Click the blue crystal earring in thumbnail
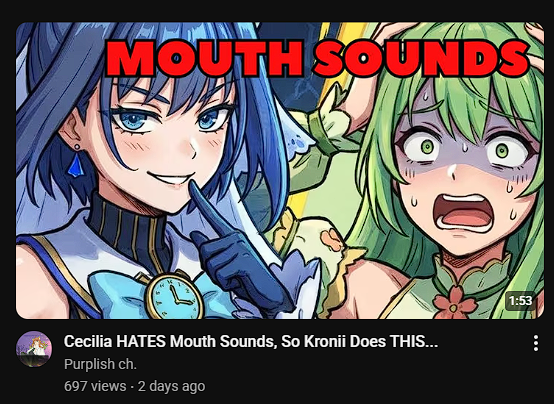This screenshot has width=554, height=404. [76, 163]
